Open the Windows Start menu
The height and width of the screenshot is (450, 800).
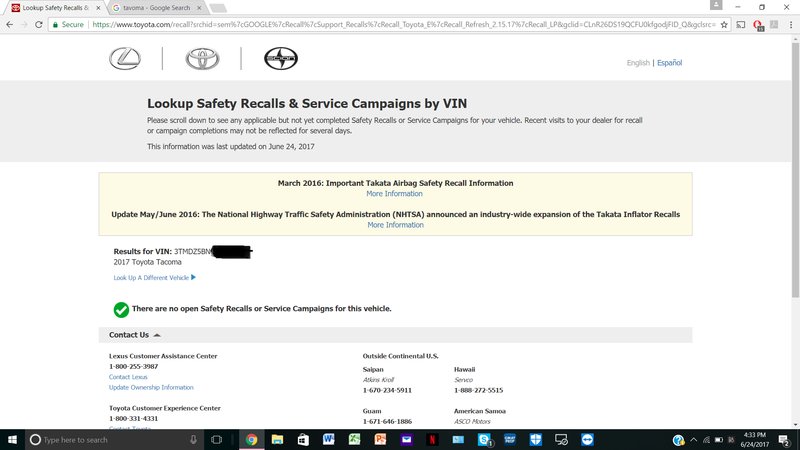[x=12, y=440]
